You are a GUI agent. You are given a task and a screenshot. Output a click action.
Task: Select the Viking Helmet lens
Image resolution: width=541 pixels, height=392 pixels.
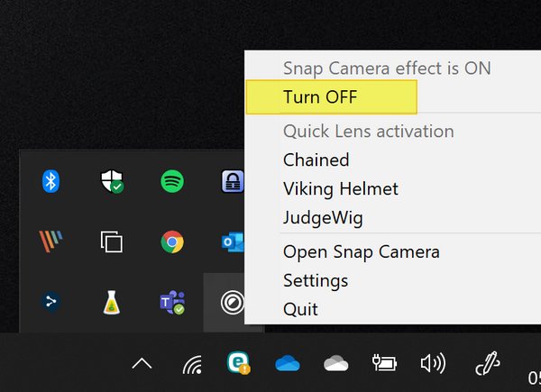(x=340, y=188)
